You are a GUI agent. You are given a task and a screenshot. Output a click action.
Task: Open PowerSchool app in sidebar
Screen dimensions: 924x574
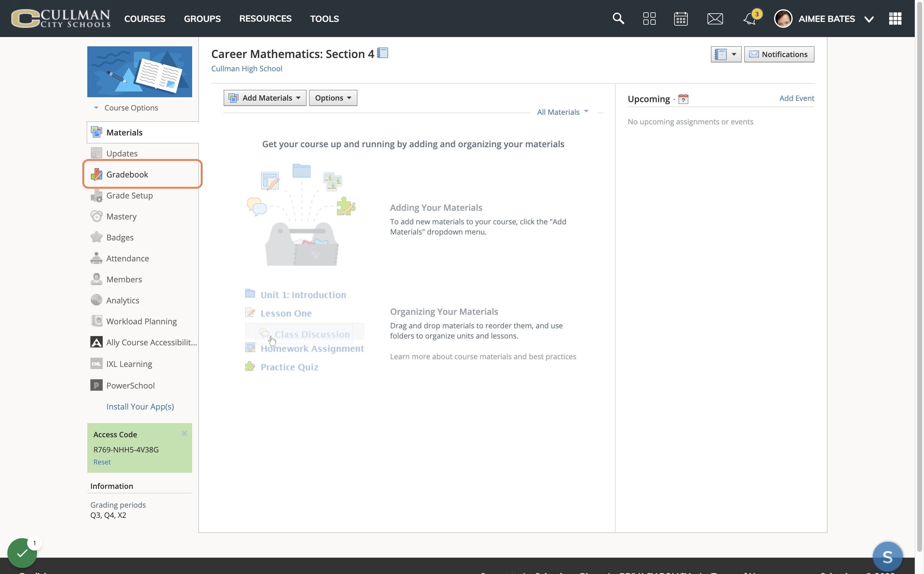point(130,385)
